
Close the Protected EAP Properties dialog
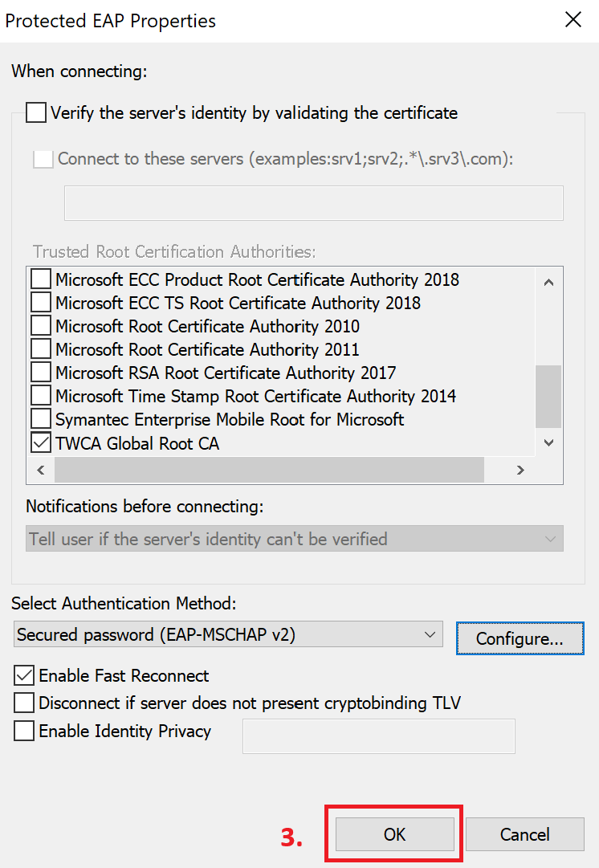(573, 20)
